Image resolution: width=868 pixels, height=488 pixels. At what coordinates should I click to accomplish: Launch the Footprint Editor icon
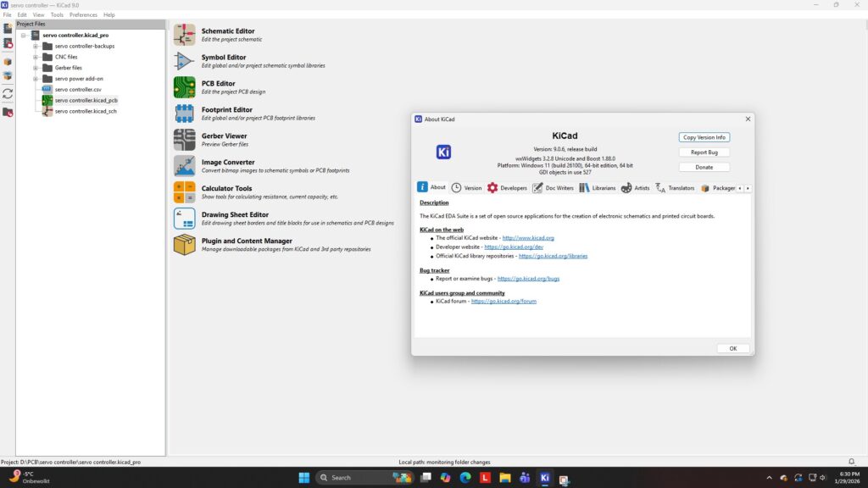184,114
